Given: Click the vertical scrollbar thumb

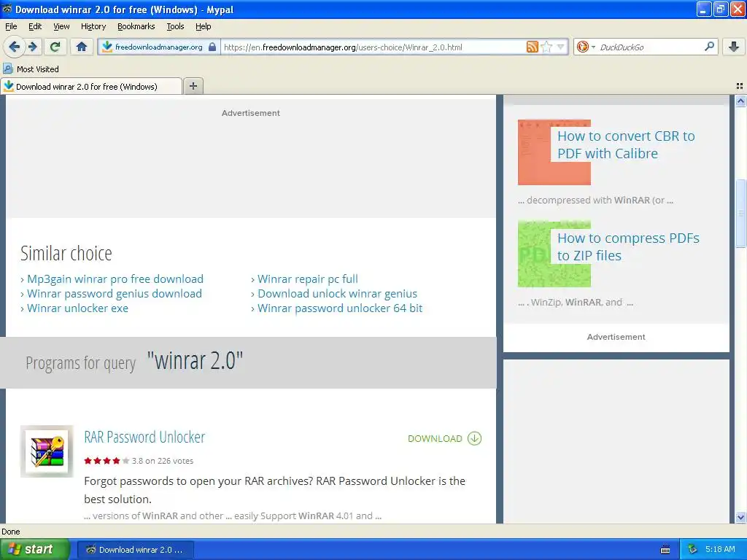Looking at the screenshot, I should click(740, 213).
